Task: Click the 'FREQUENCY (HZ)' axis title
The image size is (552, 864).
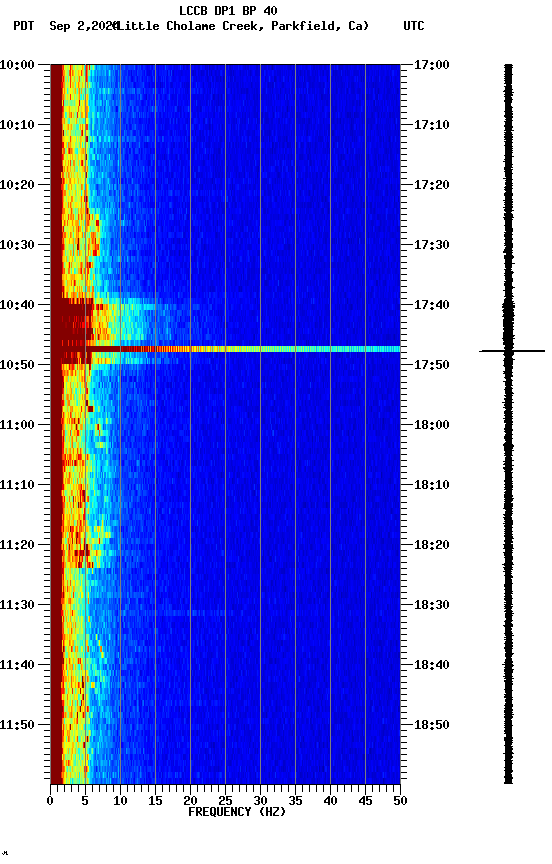Action: [x=237, y=812]
